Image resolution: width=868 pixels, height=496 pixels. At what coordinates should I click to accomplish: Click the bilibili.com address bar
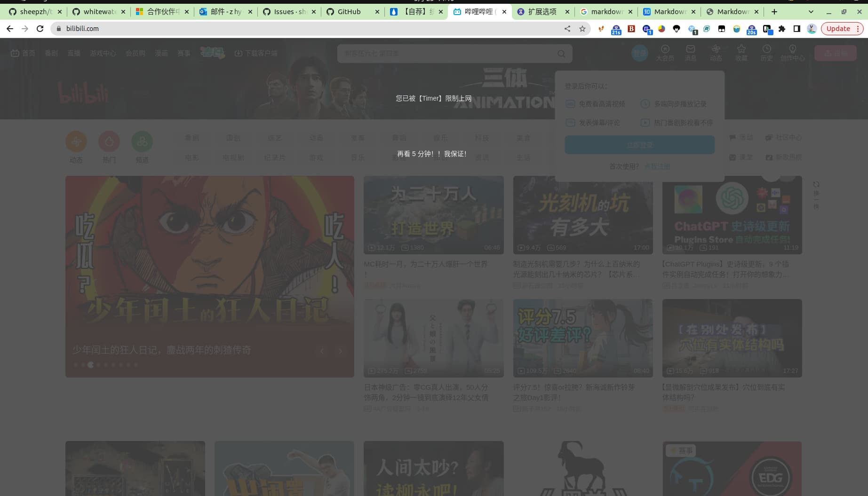[311, 29]
